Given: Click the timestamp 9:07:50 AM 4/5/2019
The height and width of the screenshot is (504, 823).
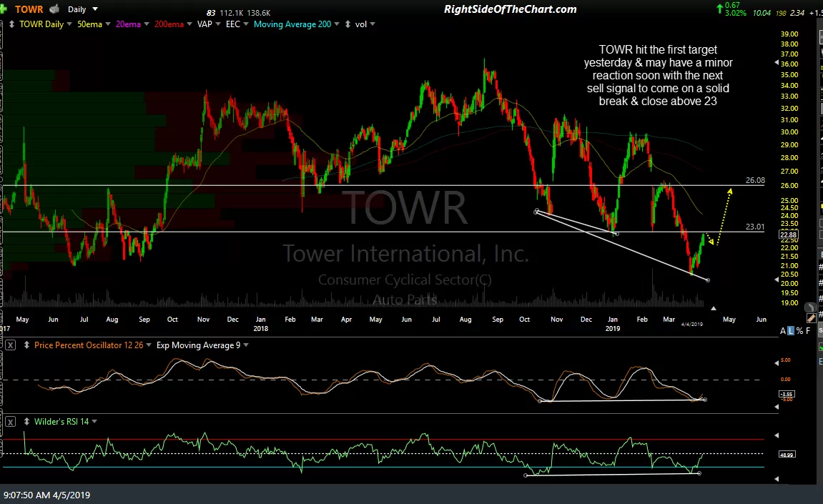Looking at the screenshot, I should tap(46, 495).
